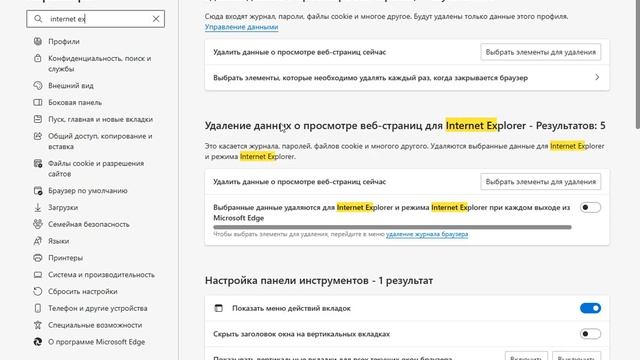
Task: Click the Специальные возможности accessibility icon
Action: [x=38, y=325]
